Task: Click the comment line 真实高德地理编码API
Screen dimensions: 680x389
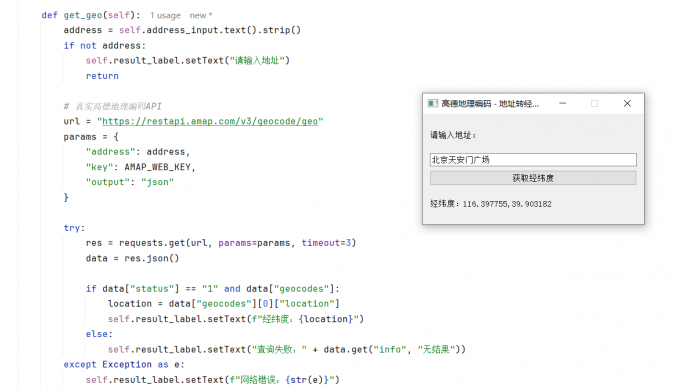Action: point(113,106)
